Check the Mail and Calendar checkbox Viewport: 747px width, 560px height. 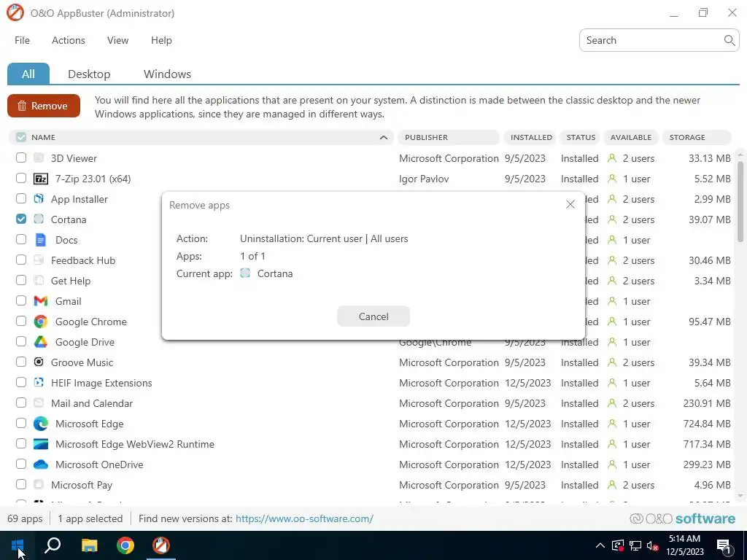(21, 402)
